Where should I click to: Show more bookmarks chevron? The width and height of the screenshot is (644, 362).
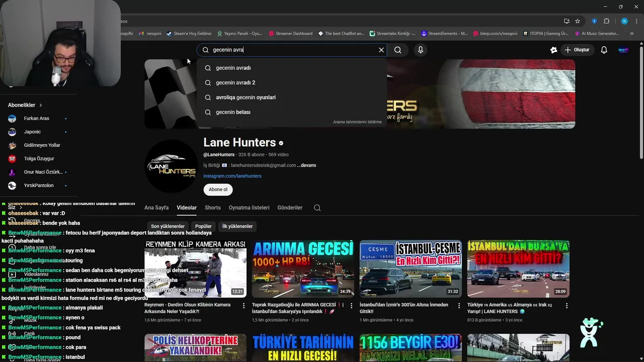coord(631,34)
